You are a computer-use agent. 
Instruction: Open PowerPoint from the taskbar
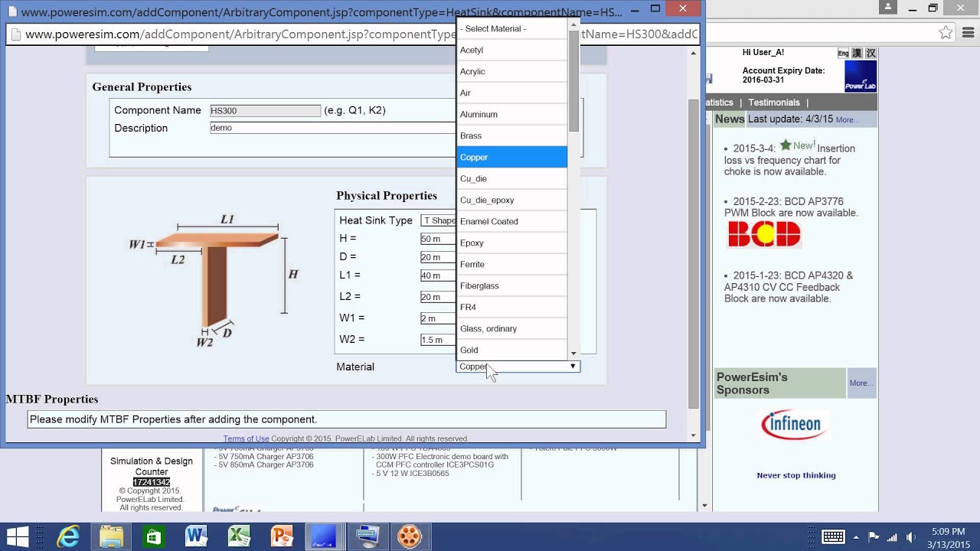pos(283,536)
